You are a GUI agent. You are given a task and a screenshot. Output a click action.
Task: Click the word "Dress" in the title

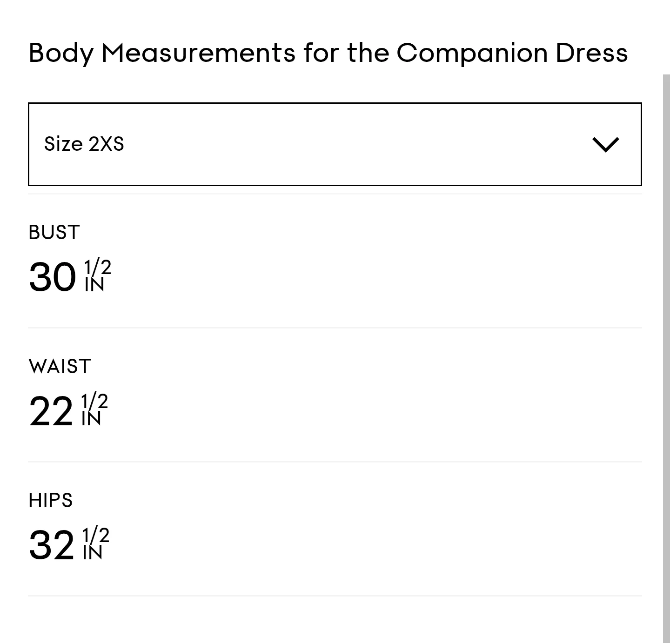click(x=591, y=52)
